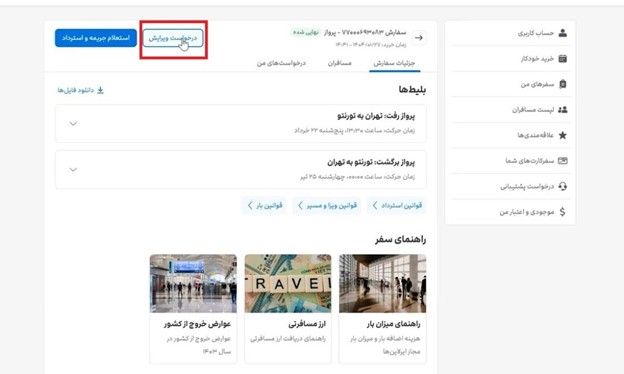Viewport: 624px width, 374px height.
Task: Click the auto-purchase calendar icon
Action: pyautogui.click(x=562, y=58)
